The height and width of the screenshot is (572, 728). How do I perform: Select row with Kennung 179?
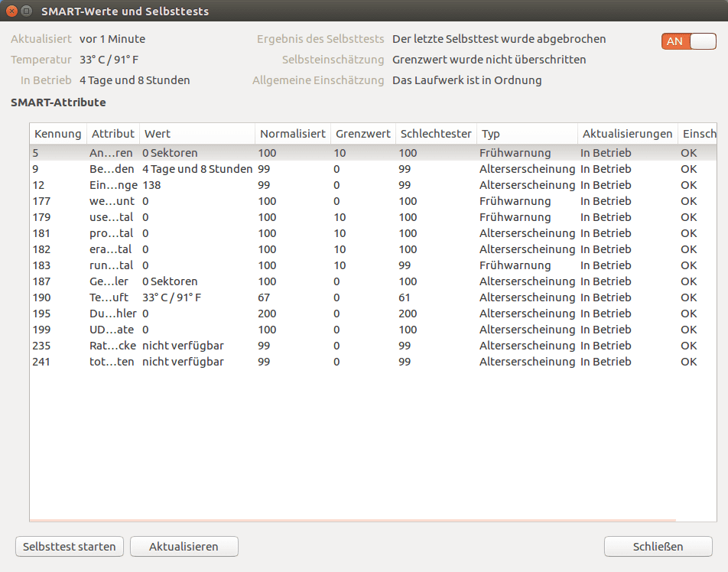coord(373,217)
